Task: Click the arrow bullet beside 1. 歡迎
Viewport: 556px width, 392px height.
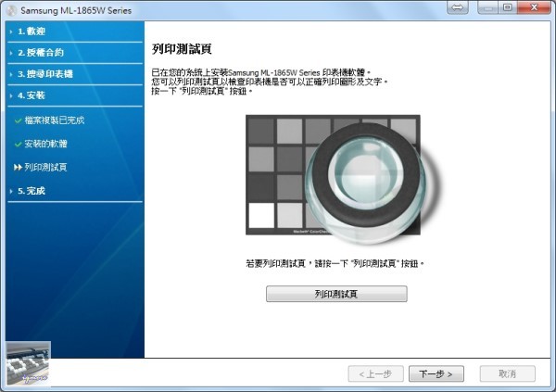Action: [x=11, y=32]
